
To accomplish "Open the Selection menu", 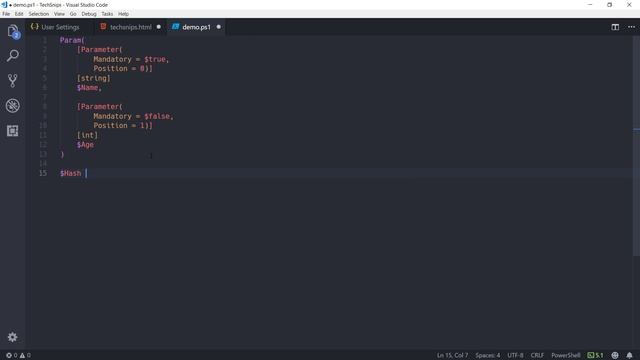I will point(38,14).
